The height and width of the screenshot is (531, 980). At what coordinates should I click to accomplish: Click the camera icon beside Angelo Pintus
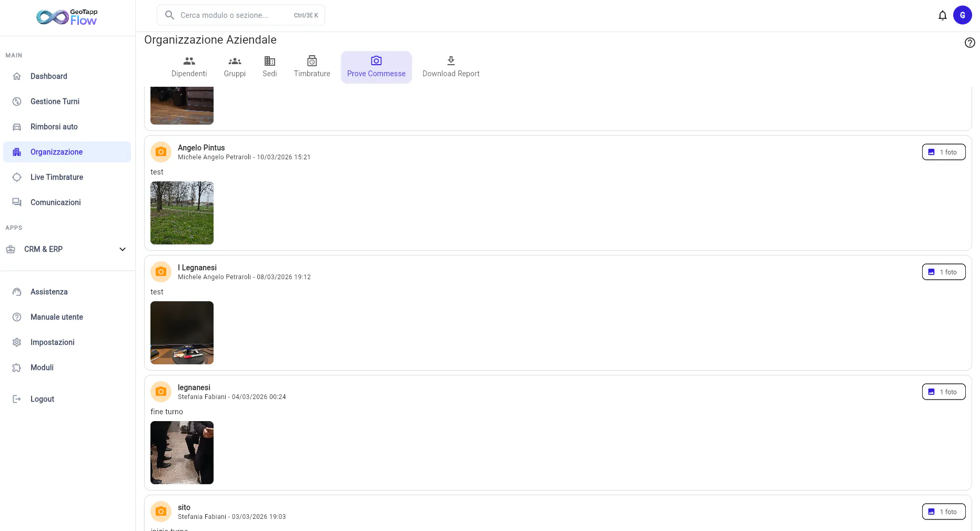pyautogui.click(x=161, y=152)
